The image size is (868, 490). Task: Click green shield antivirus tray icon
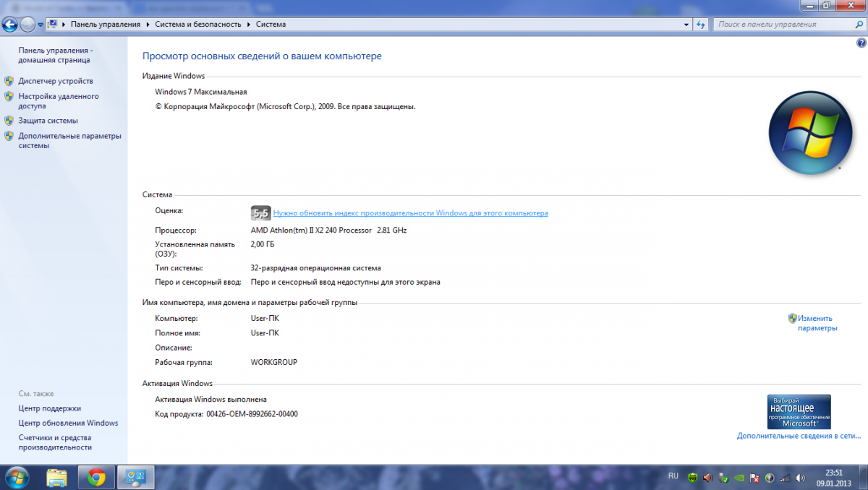pos(693,478)
